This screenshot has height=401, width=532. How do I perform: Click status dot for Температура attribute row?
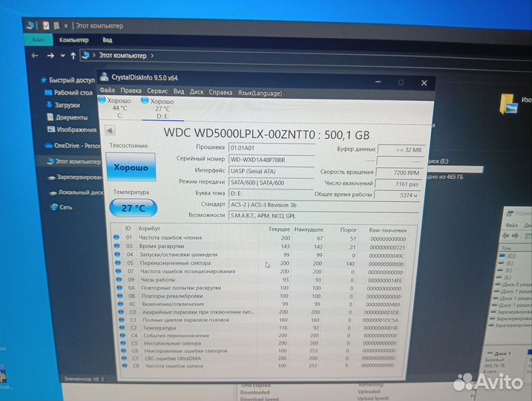[122, 327]
